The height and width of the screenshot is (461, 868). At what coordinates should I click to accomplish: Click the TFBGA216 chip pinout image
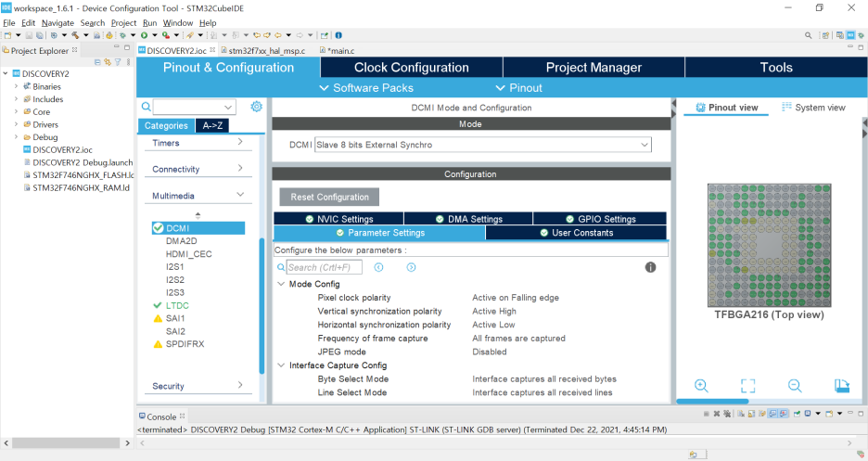click(x=770, y=245)
